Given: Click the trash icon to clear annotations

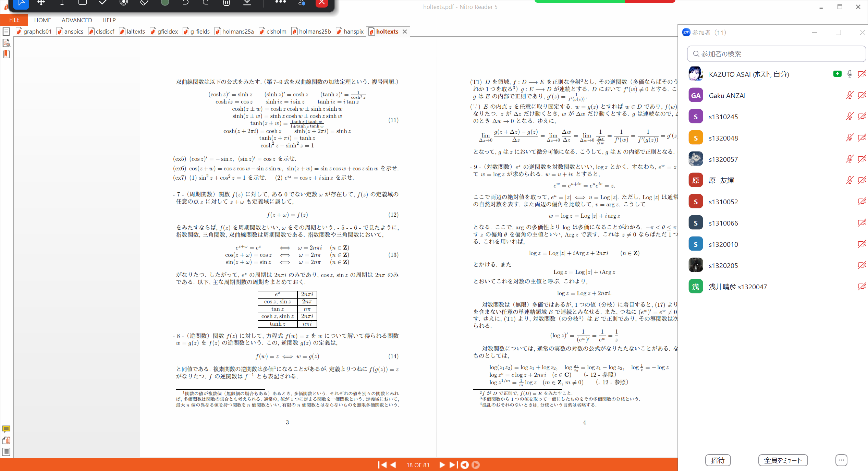Looking at the screenshot, I should click(x=226, y=3).
